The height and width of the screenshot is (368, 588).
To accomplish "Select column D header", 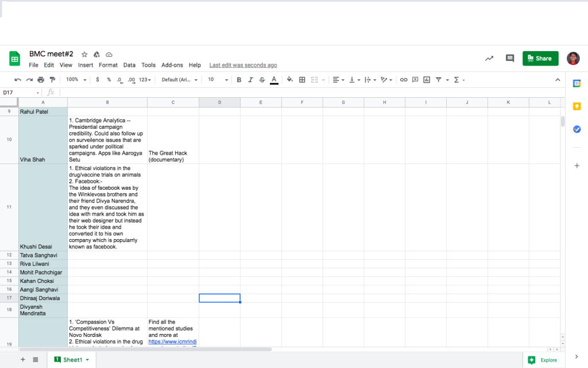I will coord(220,102).
